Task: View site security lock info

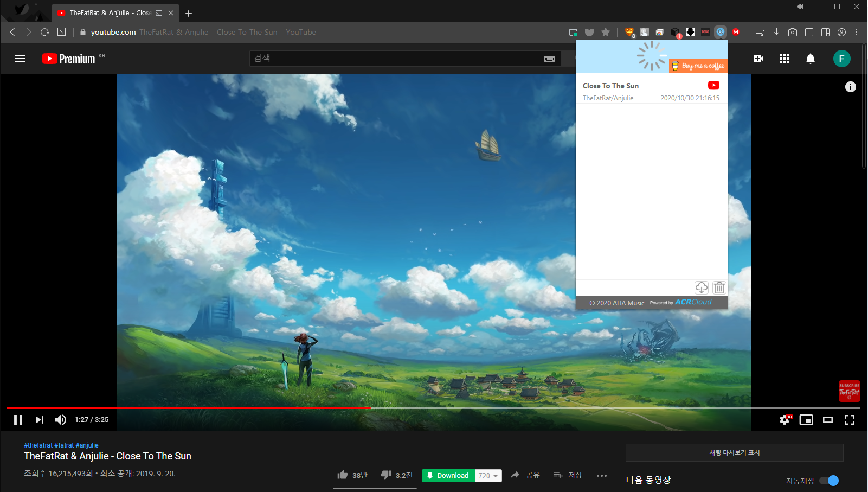Action: [83, 32]
